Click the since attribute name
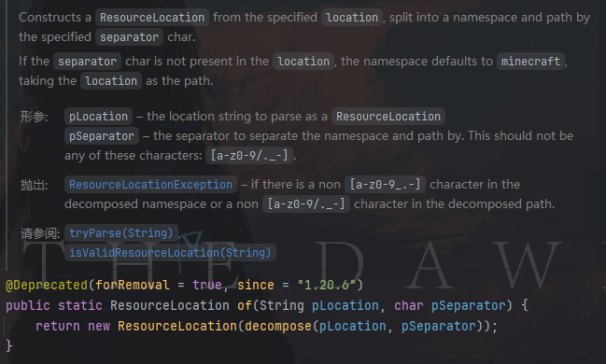This screenshot has height=364, width=606. click(x=256, y=286)
